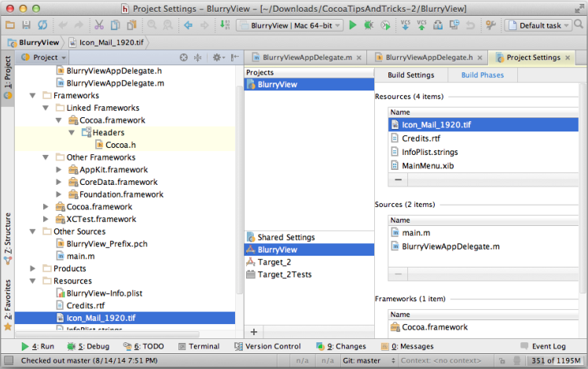588x369 pixels.
Task: Click the Copy icon in toolbar
Action: point(115,25)
